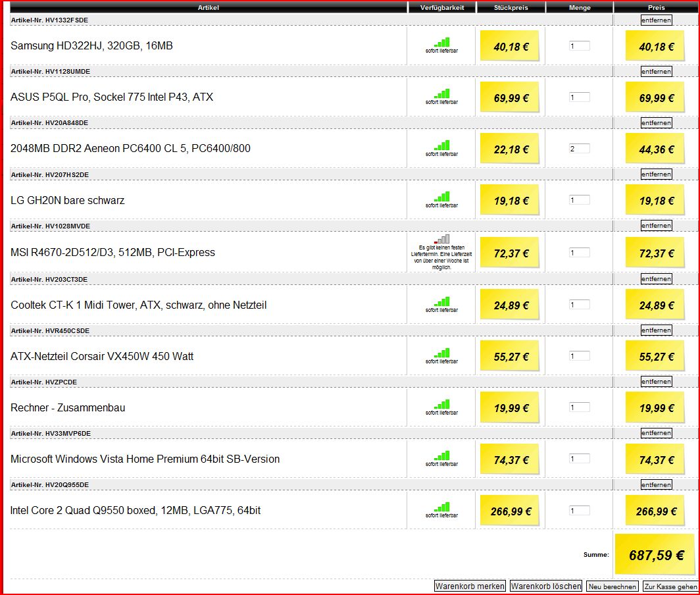Click availability bars icon for ASUS P5QL Pro

click(441, 94)
